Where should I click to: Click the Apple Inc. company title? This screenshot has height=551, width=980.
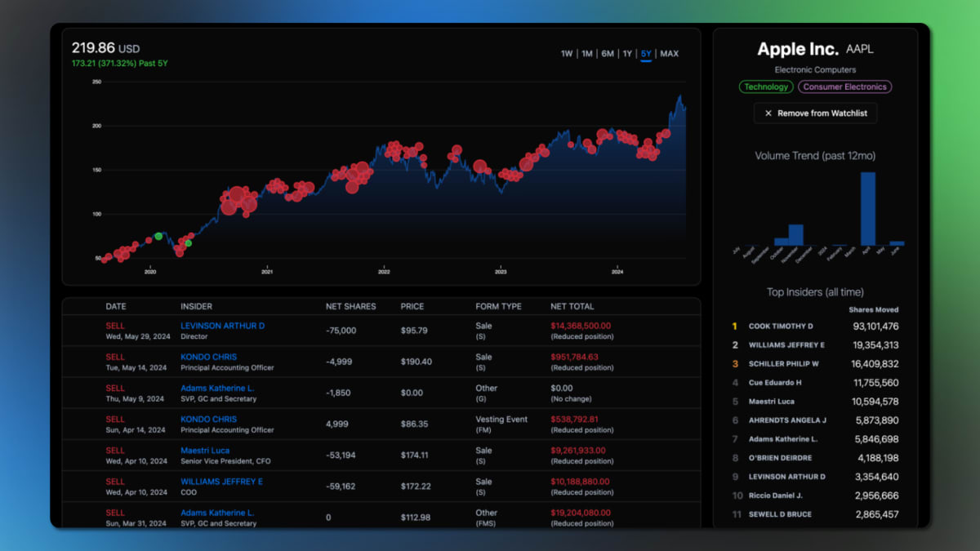pos(798,49)
